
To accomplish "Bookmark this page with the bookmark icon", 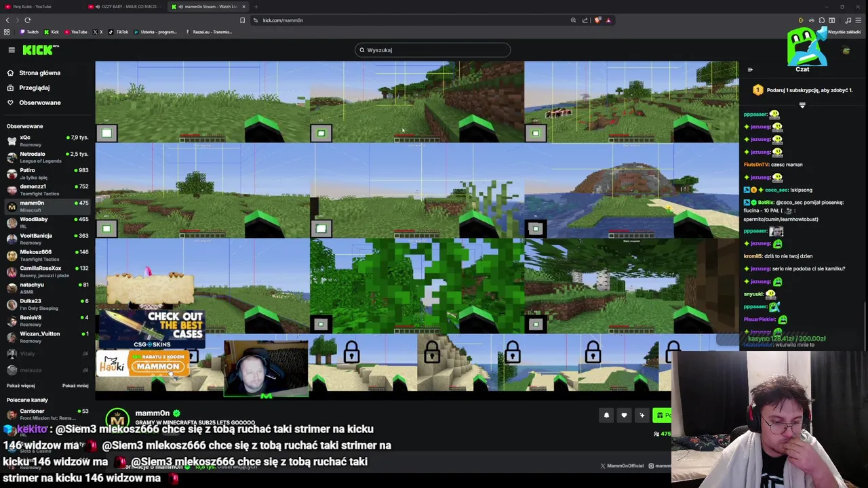I will [242, 20].
